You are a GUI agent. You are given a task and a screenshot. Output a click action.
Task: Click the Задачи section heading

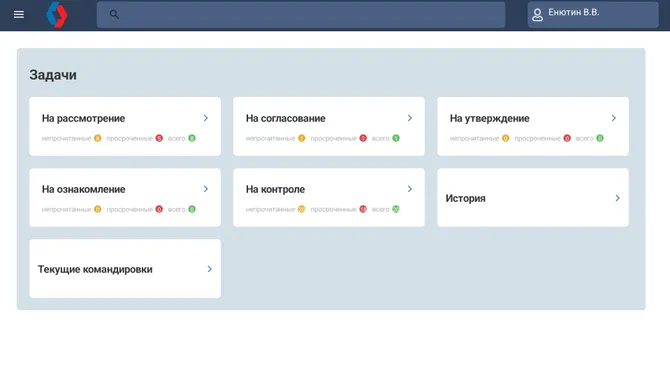point(53,75)
